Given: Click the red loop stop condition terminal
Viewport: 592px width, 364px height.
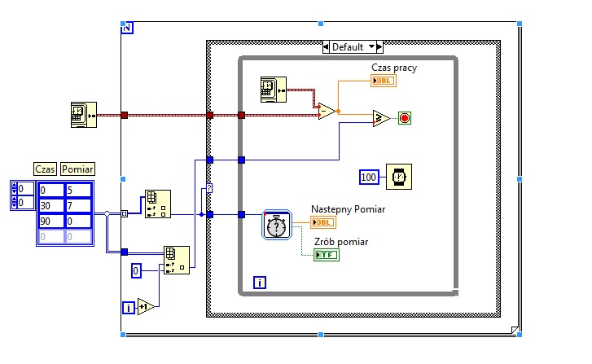Looking at the screenshot, I should click(405, 118).
